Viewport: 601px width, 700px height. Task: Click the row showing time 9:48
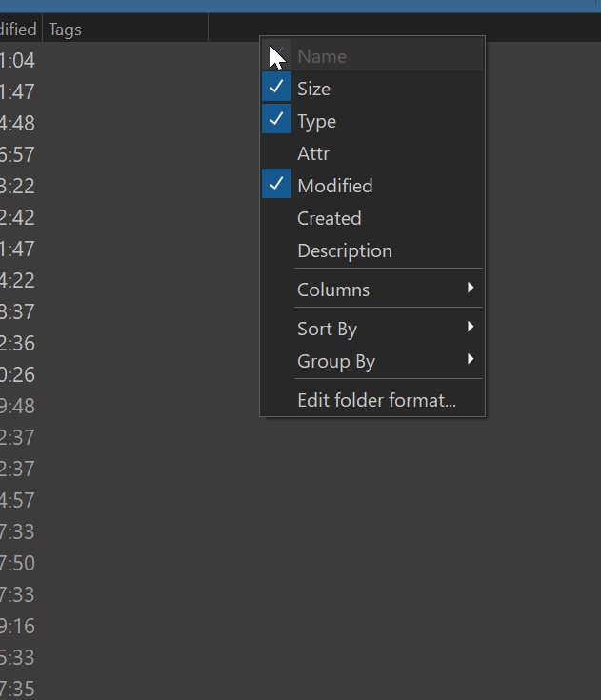pos(17,406)
